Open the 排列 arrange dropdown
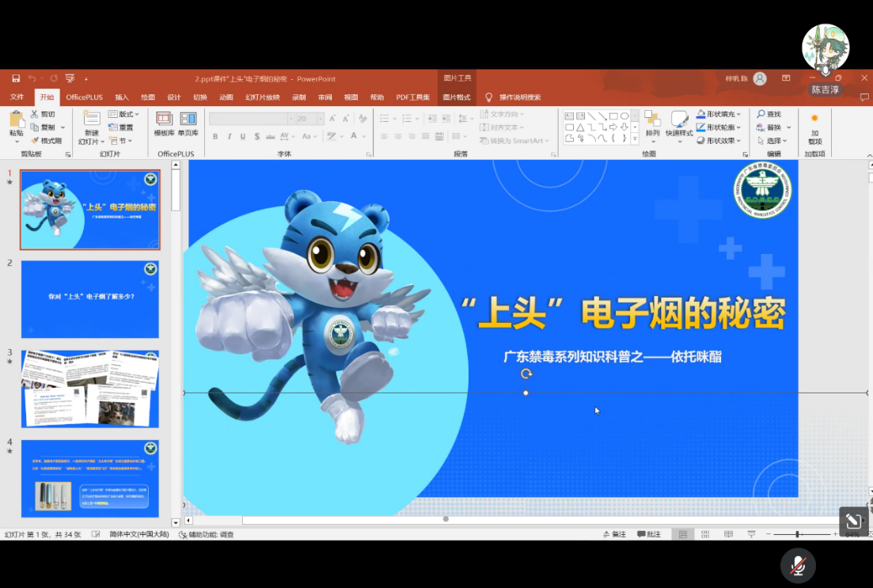Viewport: 873px width, 588px height. (652, 125)
